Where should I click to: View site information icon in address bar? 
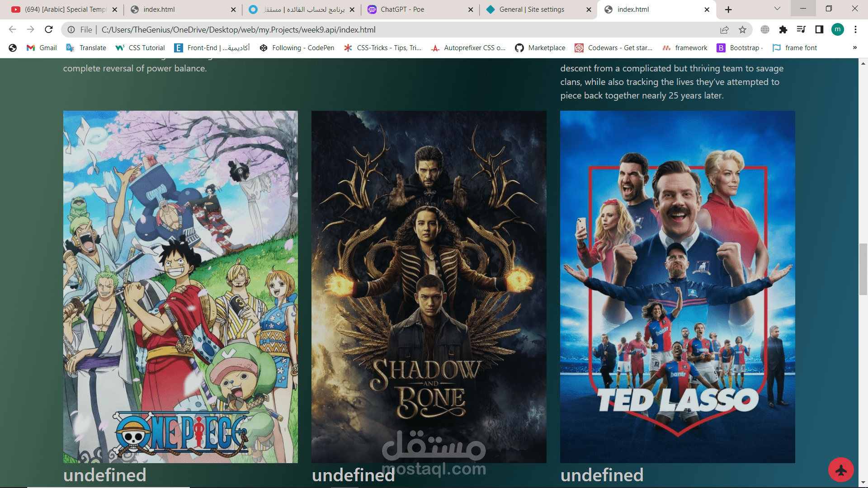click(71, 29)
